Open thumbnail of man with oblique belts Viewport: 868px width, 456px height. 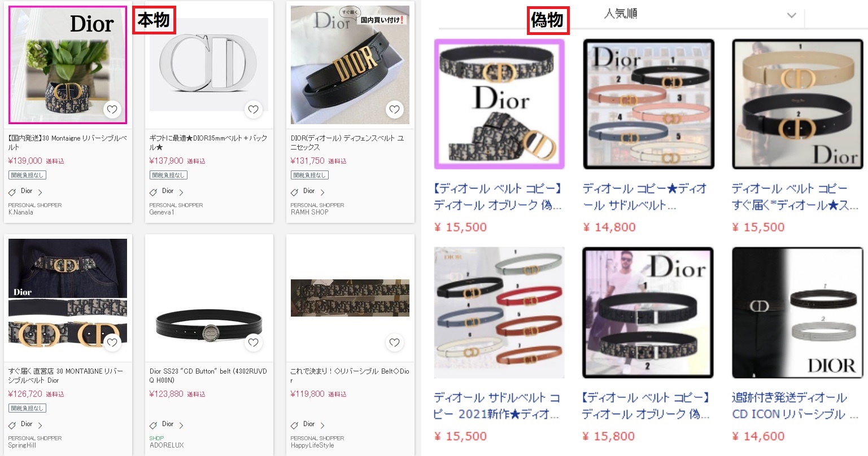pyautogui.click(x=648, y=313)
